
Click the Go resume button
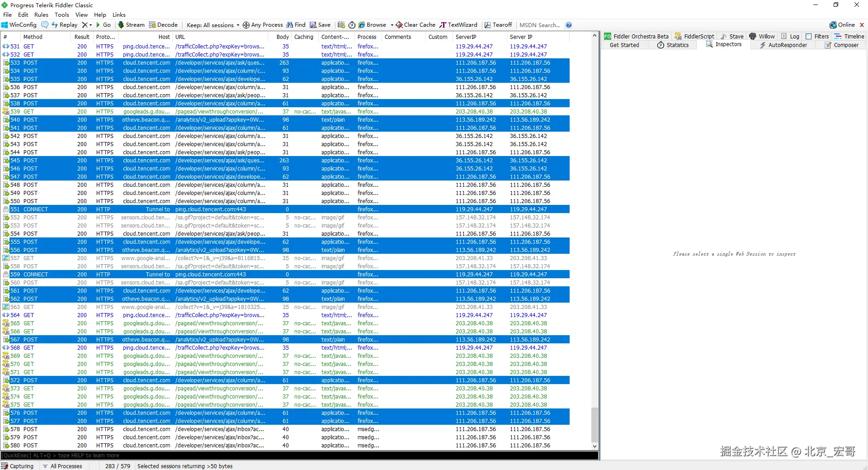pyautogui.click(x=104, y=25)
